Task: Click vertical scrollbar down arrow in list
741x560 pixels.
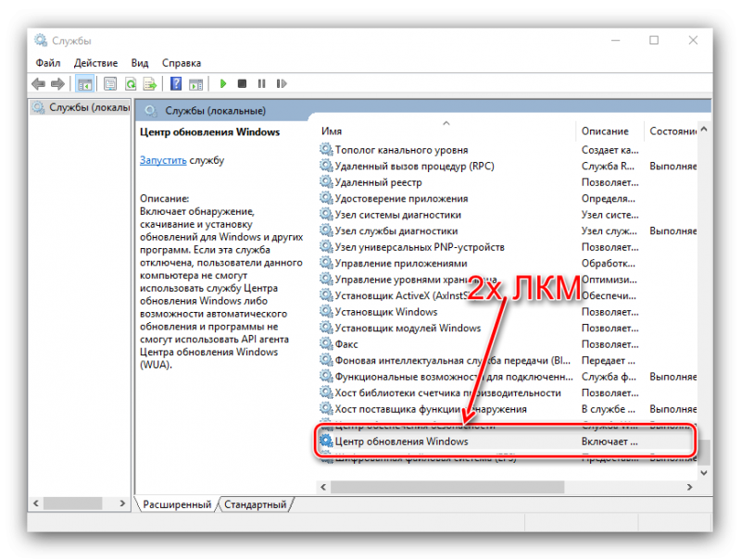Action: point(704,473)
